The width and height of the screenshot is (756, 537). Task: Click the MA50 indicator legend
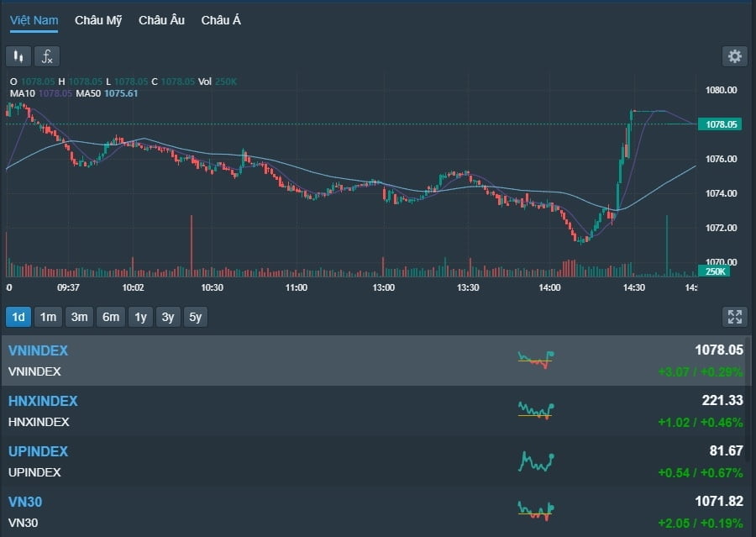coord(107,93)
